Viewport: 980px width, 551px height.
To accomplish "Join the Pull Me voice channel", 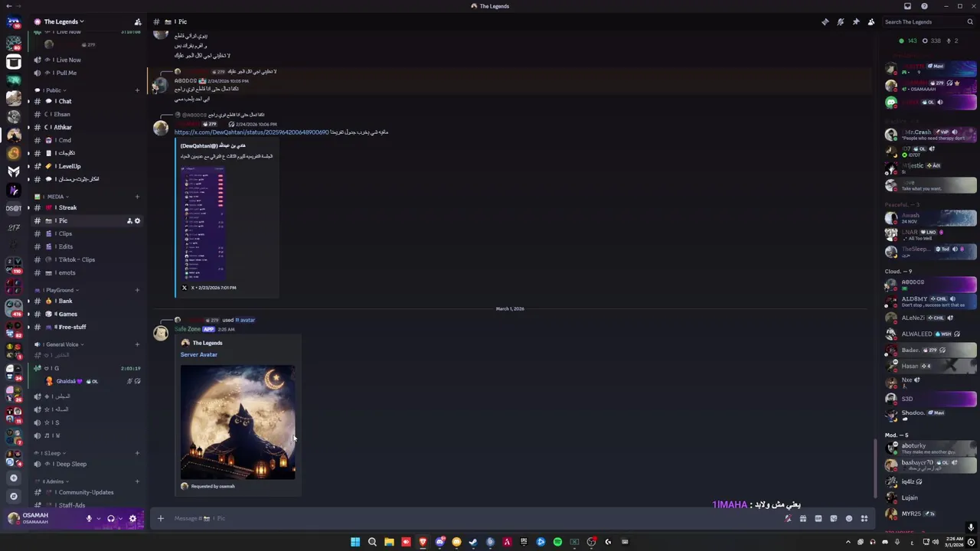I will pos(87,73).
